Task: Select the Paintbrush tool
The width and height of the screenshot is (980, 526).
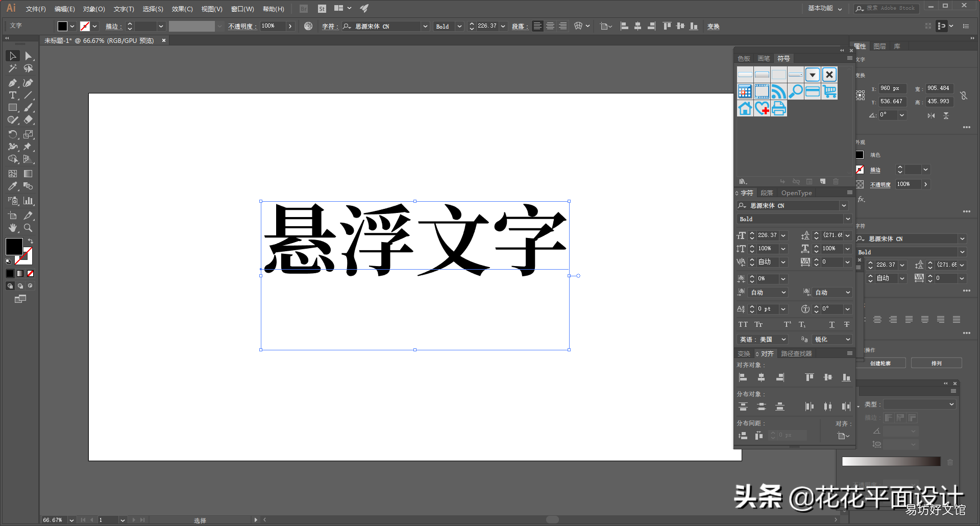Action: (29, 108)
